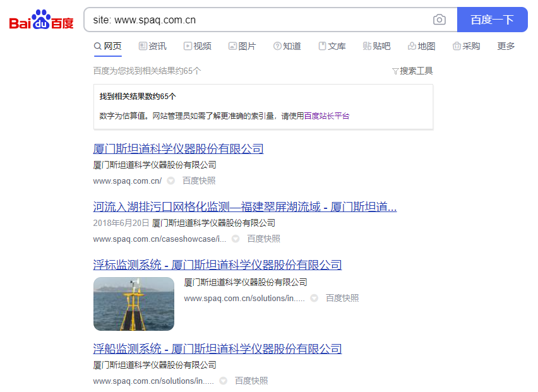Select the 采购 procurement icon
The height and width of the screenshot is (392, 538).
pos(457,45)
